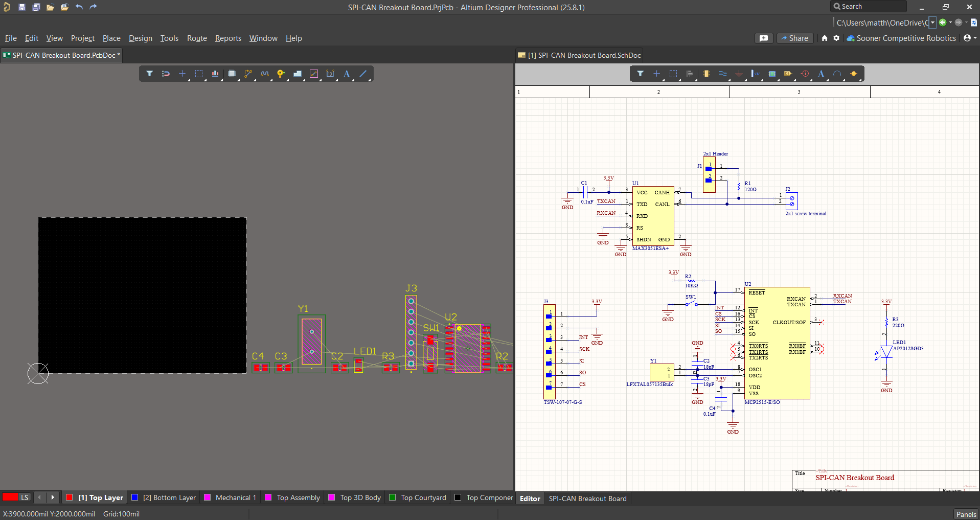
Task: Open the Reports menu
Action: coord(228,38)
